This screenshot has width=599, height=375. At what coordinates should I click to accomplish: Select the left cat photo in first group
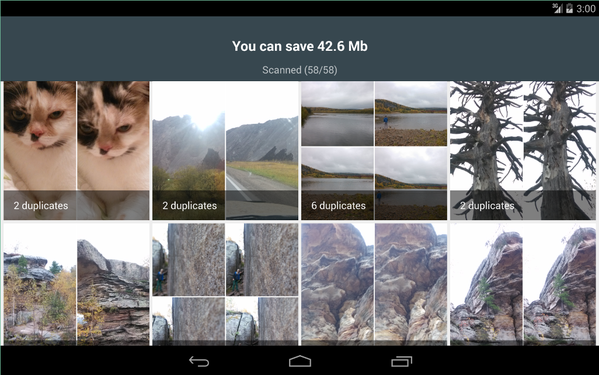point(40,136)
